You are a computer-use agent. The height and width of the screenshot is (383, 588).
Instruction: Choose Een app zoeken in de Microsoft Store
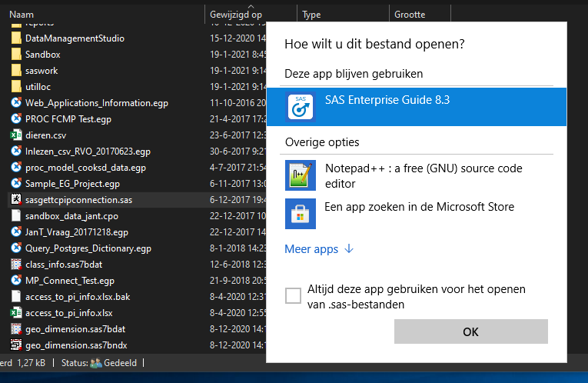[419, 207]
